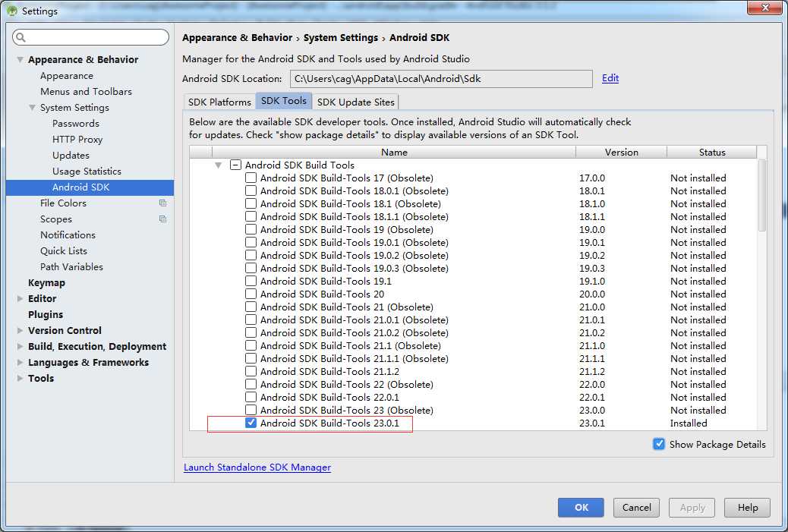Select Android SDK tree item

pyautogui.click(x=90, y=187)
